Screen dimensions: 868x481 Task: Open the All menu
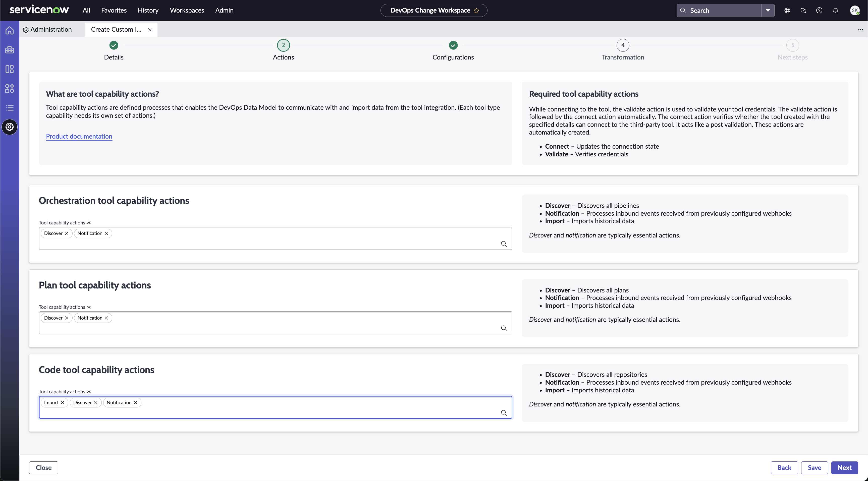[x=86, y=11]
